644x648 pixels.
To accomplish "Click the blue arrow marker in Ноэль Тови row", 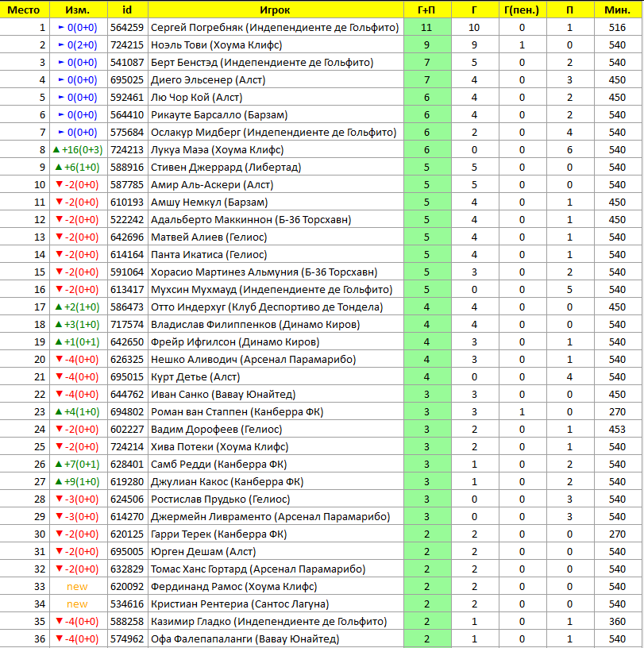I will tap(61, 44).
